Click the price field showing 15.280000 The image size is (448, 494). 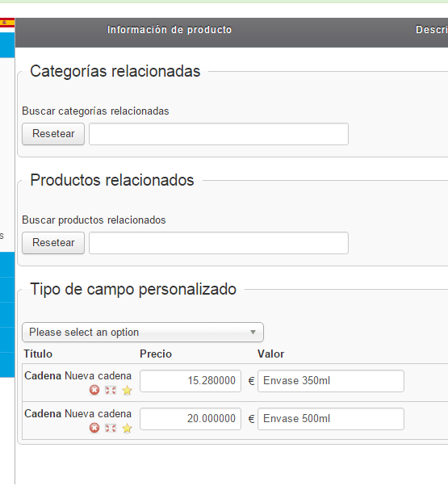pos(191,381)
